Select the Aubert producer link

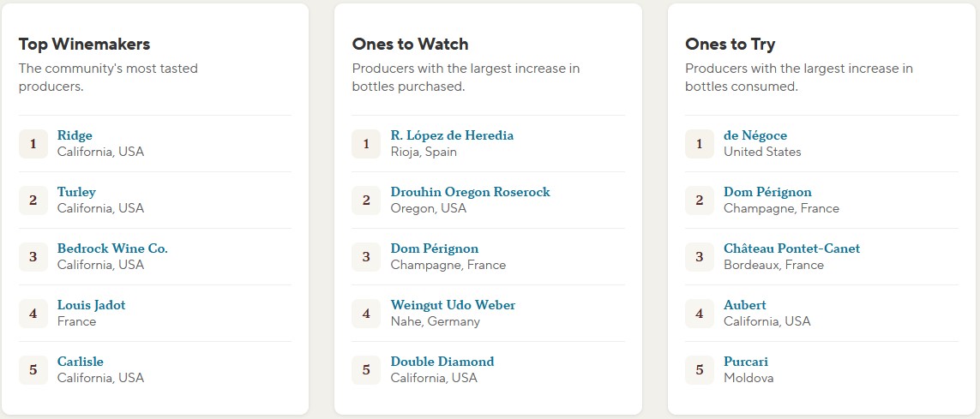(x=745, y=305)
